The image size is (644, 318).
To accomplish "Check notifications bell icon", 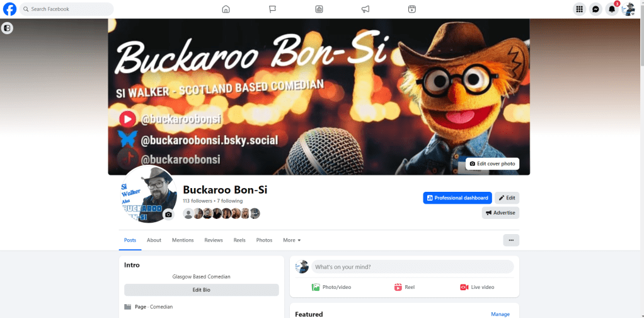I will pyautogui.click(x=612, y=9).
